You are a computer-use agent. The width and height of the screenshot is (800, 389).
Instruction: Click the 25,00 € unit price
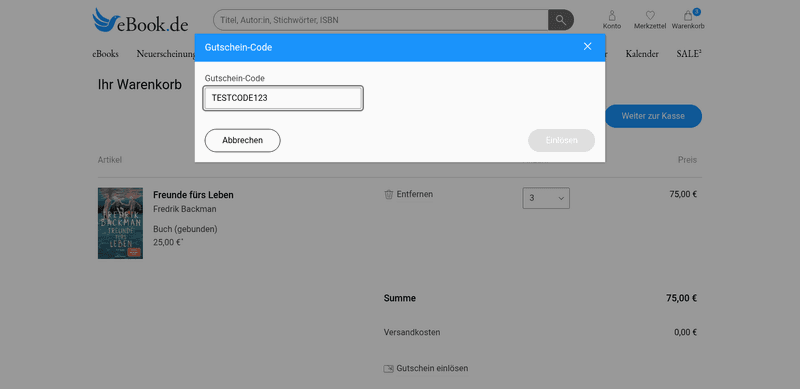[168, 242]
